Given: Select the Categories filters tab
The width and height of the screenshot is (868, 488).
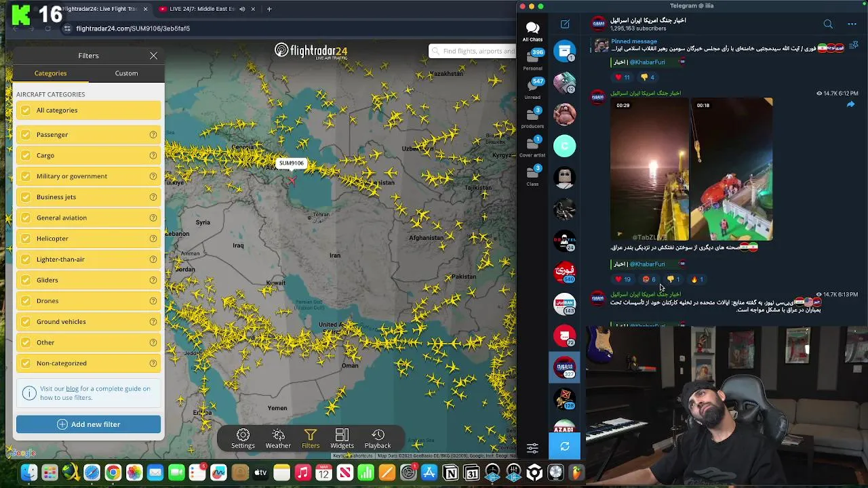Looking at the screenshot, I should point(50,73).
